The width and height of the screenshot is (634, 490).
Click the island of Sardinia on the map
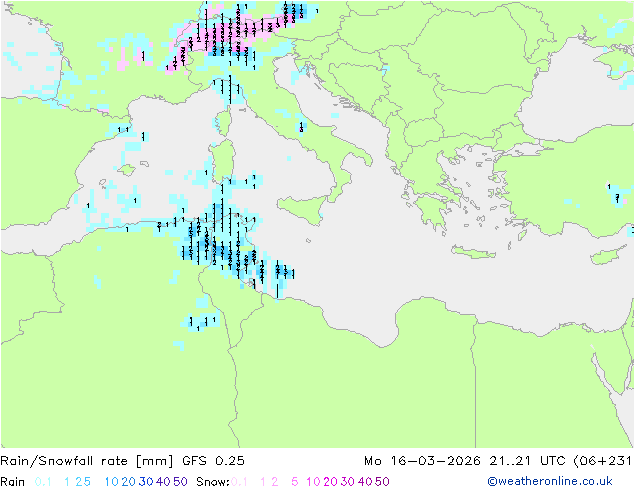pyautogui.click(x=223, y=161)
